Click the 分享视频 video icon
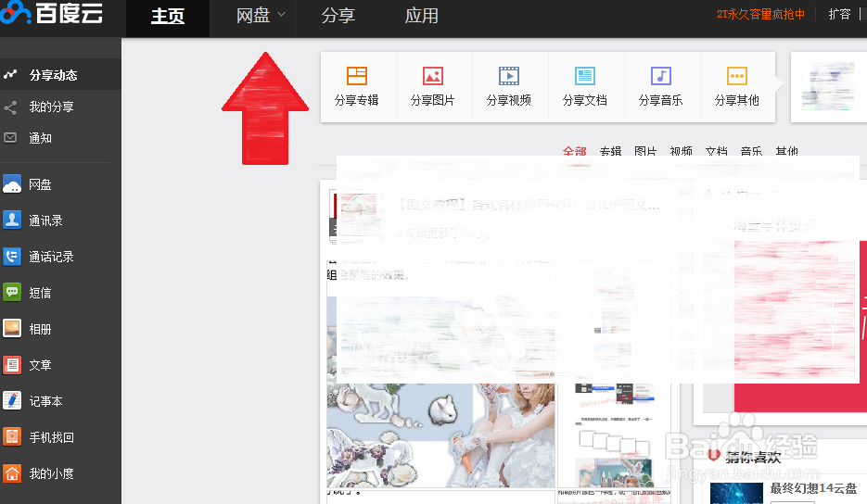This screenshot has height=504, width=867. click(x=509, y=76)
